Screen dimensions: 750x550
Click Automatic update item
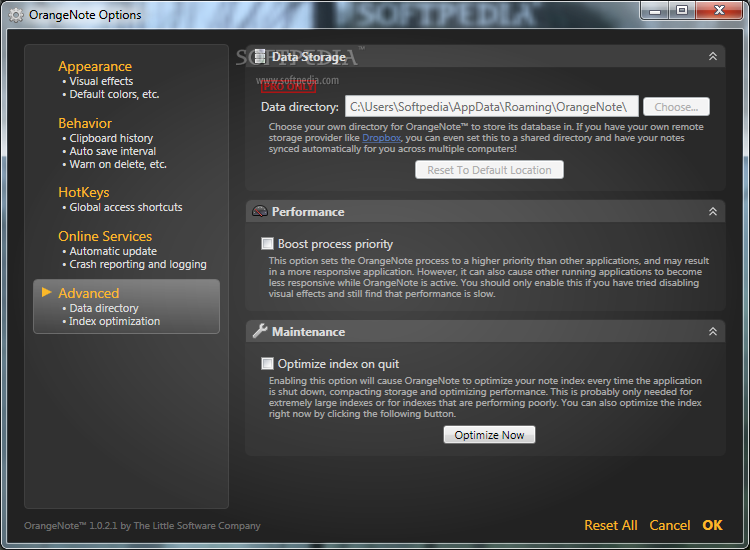point(113,251)
